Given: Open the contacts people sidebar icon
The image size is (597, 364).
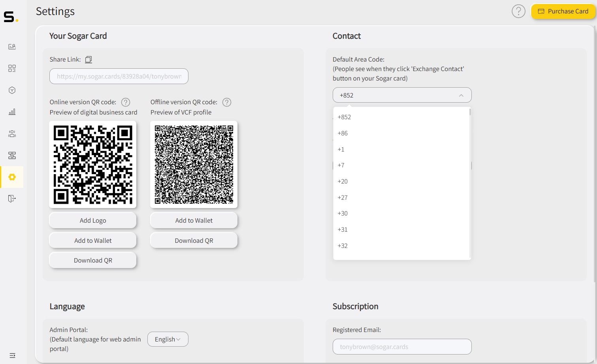Looking at the screenshot, I should click(x=12, y=134).
